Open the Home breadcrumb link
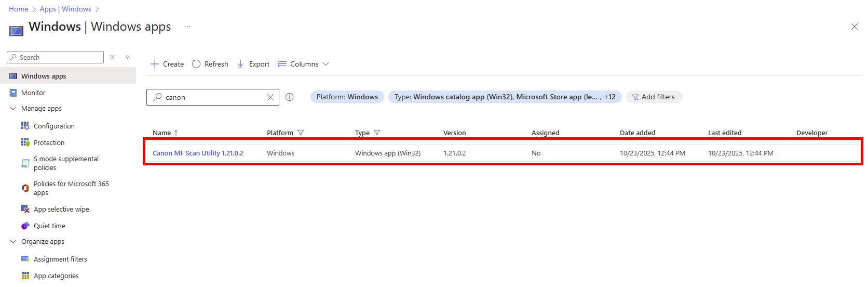 (19, 9)
